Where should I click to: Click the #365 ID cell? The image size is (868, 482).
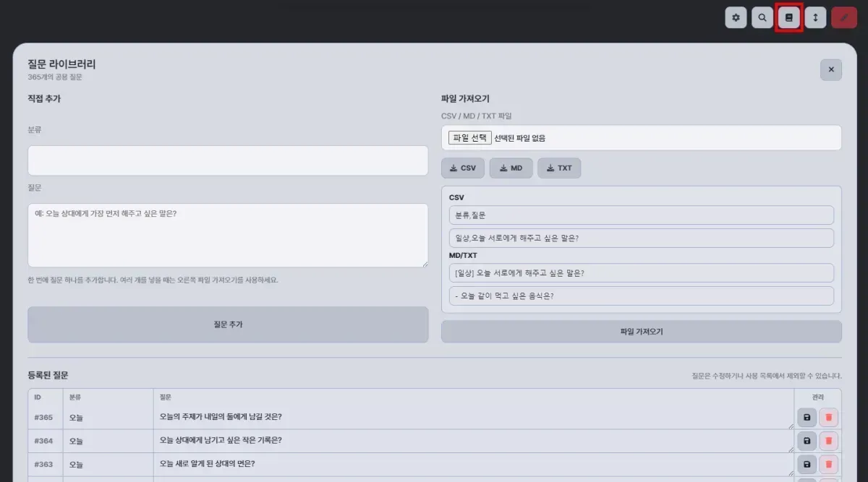point(46,418)
